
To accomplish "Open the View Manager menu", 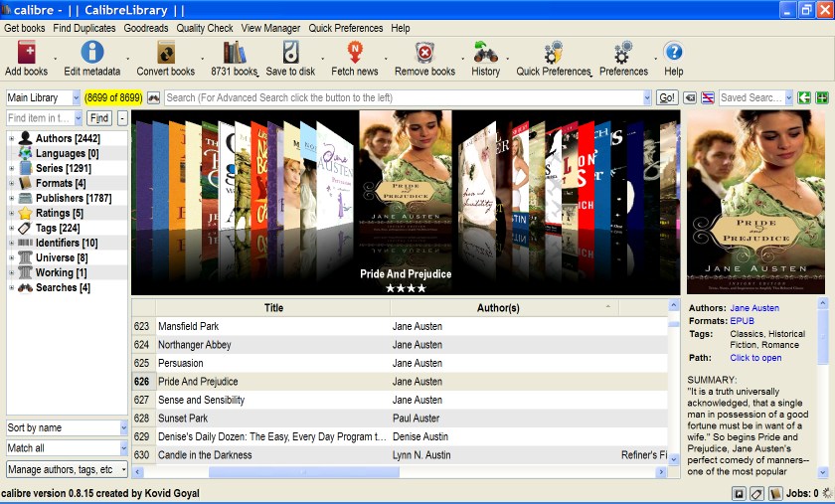I will [270, 28].
